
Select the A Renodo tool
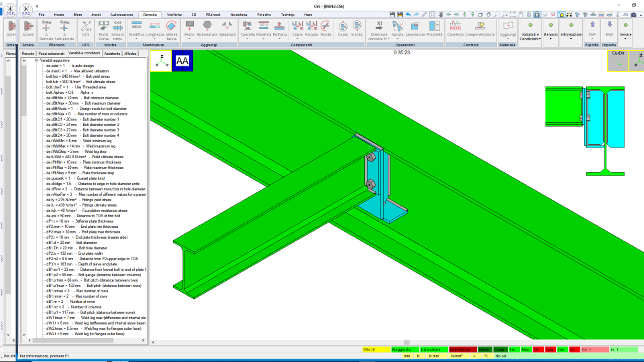[46, 30]
